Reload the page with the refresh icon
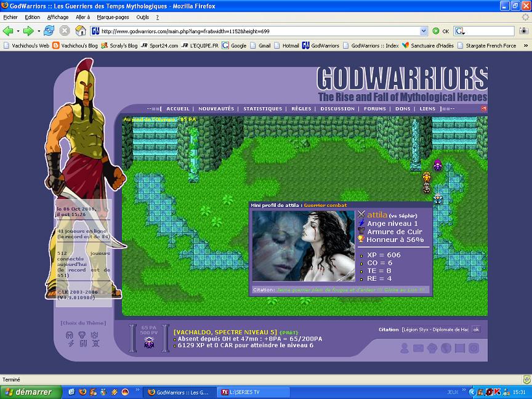The height and width of the screenshot is (399, 532). tap(49, 31)
